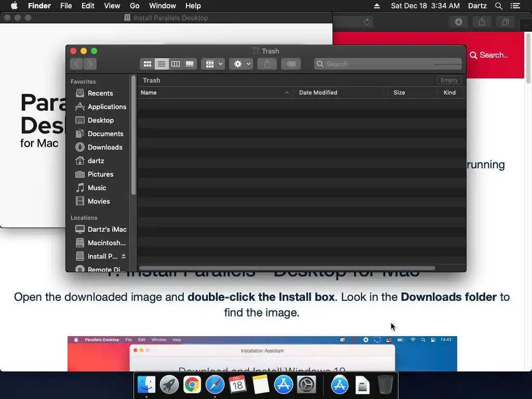Viewport: 532px width, 399px height.
Task: Click the eject icon in the menu bar
Action: click(377, 6)
